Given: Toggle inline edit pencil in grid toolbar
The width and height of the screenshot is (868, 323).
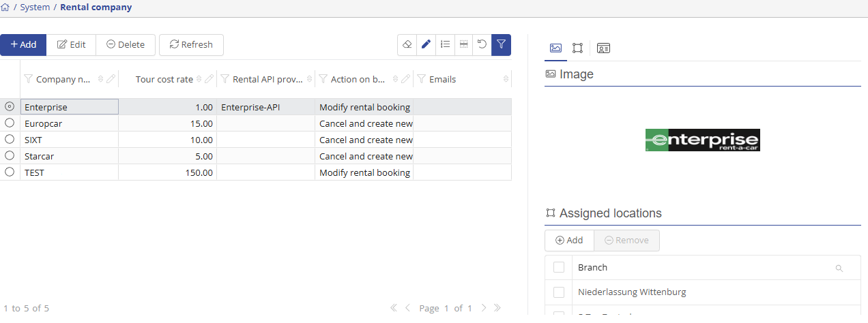Looking at the screenshot, I should tap(426, 45).
